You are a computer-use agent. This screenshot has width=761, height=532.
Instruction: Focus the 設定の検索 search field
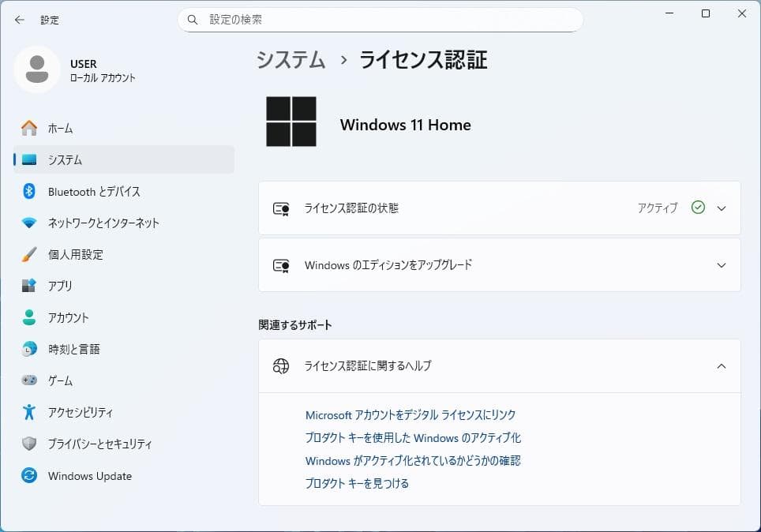coord(380,20)
